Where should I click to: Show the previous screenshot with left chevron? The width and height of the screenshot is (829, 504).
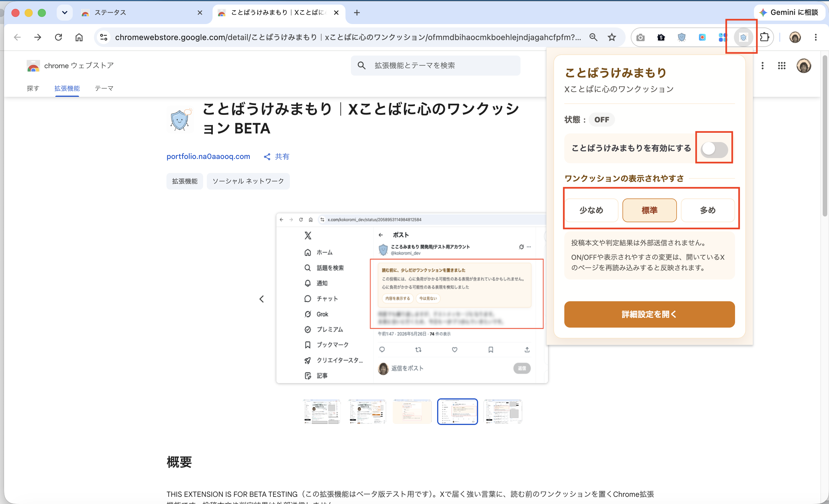(262, 299)
